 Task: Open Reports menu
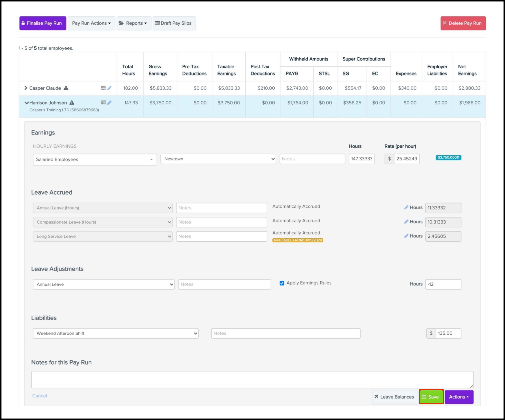click(134, 23)
